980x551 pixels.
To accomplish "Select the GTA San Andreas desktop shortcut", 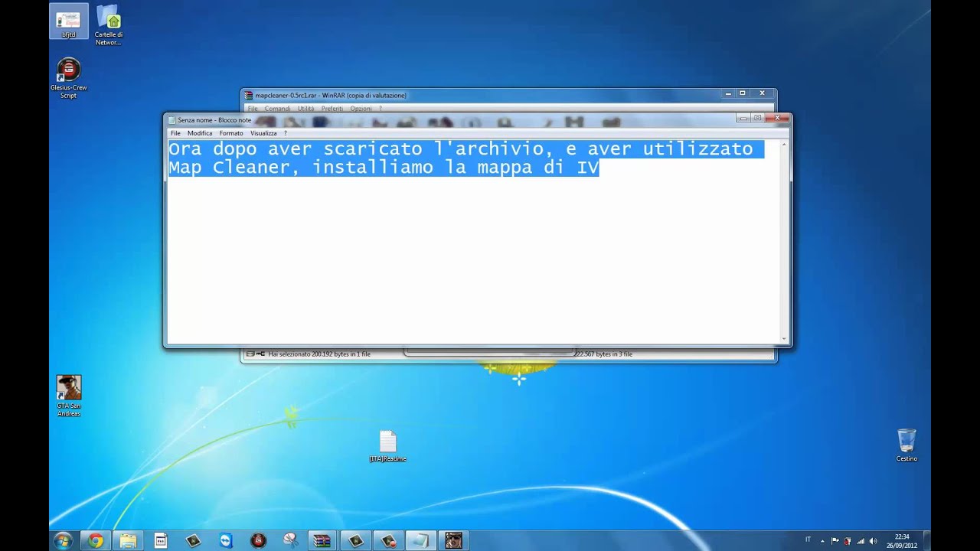I will point(68,395).
